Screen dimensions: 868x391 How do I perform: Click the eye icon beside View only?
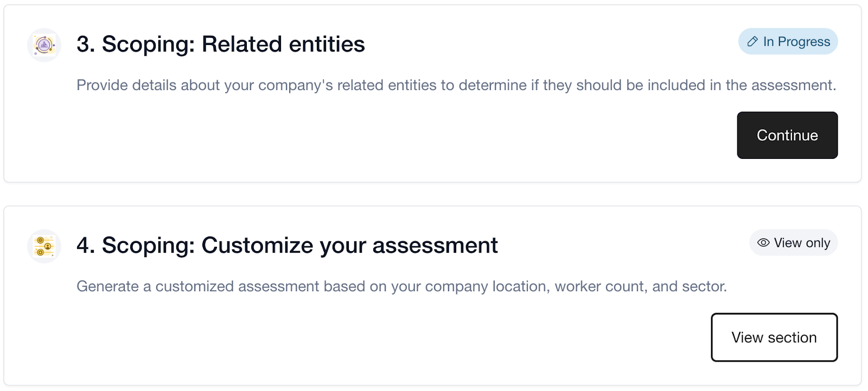click(763, 243)
